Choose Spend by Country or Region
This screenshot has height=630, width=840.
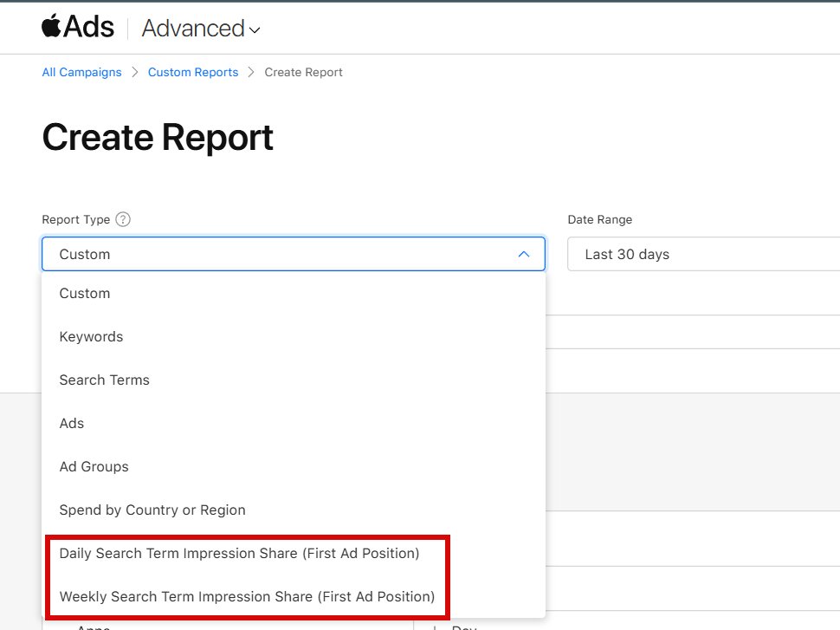[294, 510]
